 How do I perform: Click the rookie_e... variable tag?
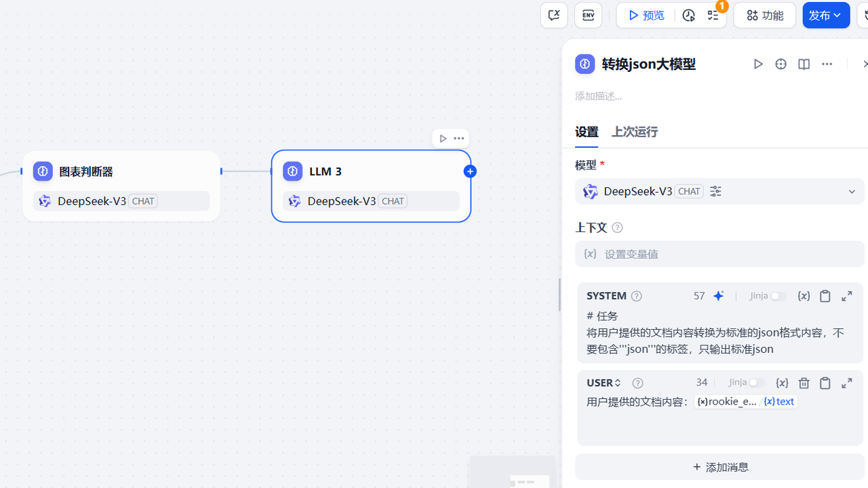(x=726, y=402)
